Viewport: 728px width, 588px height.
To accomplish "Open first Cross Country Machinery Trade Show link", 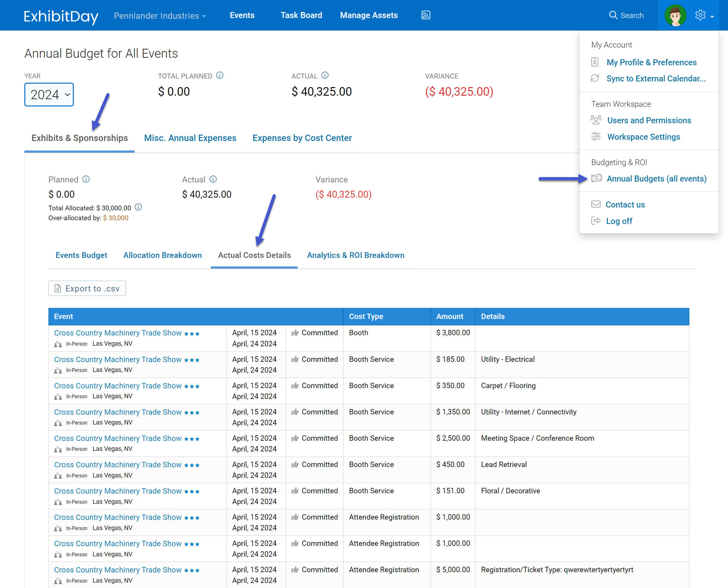I will tap(117, 333).
